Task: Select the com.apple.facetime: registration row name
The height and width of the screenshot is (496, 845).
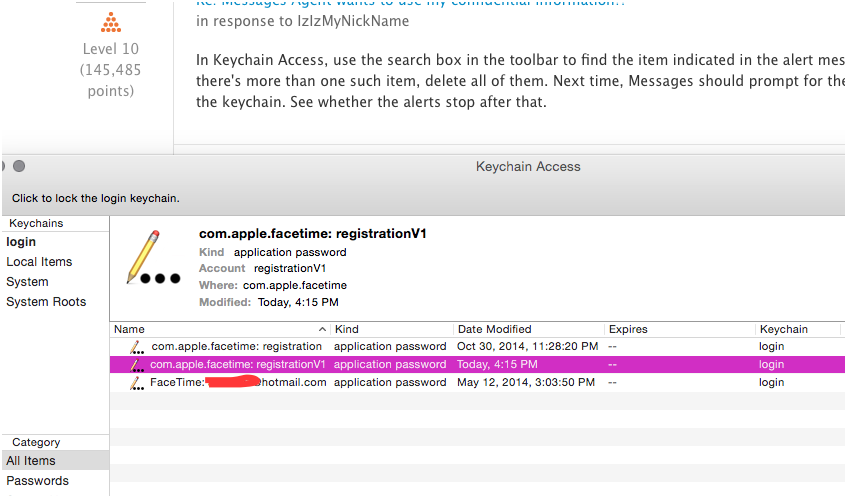Action: [x=237, y=347]
